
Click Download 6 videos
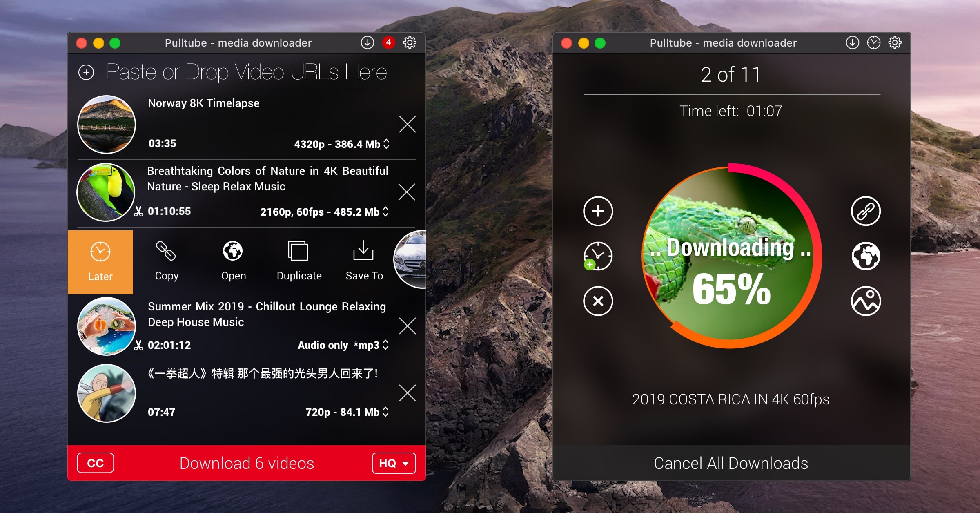(x=246, y=463)
